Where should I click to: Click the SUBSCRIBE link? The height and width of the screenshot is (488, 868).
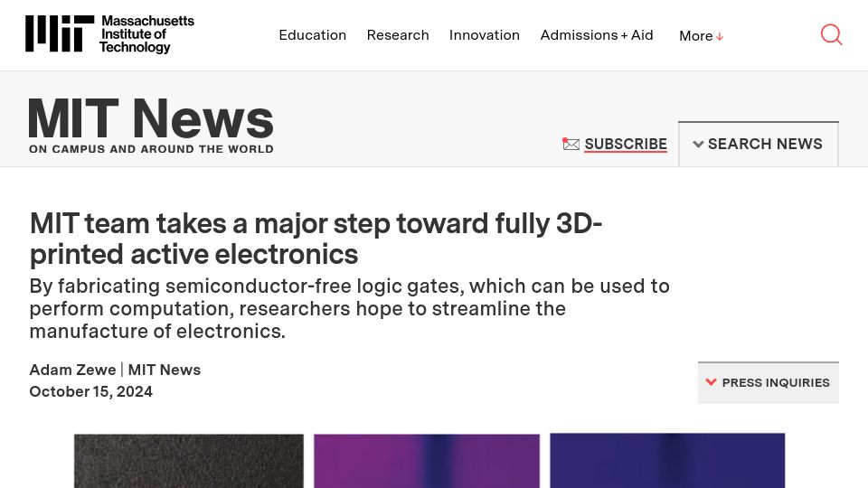[x=626, y=144]
